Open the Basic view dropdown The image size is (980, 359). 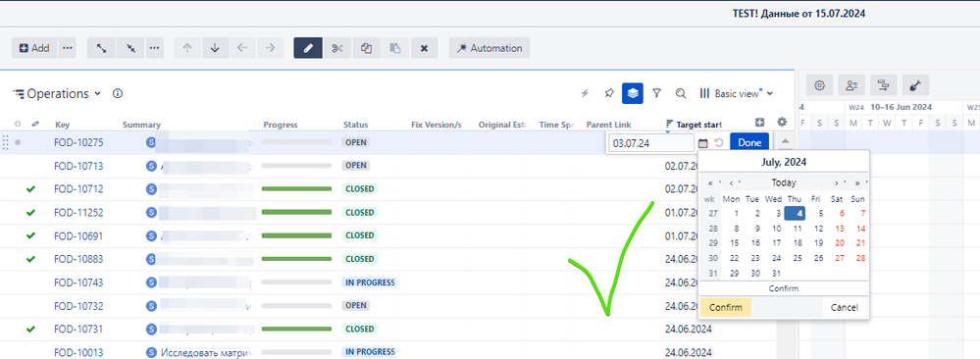point(737,93)
